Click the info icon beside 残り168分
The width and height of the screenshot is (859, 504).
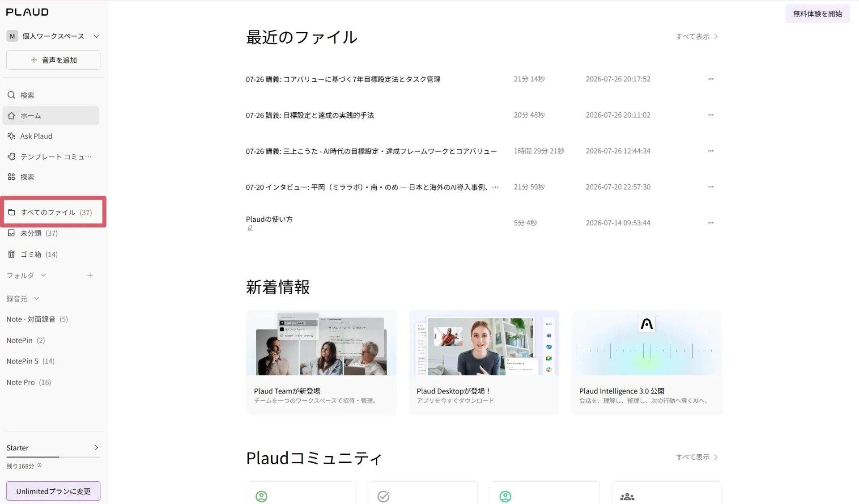pos(39,465)
